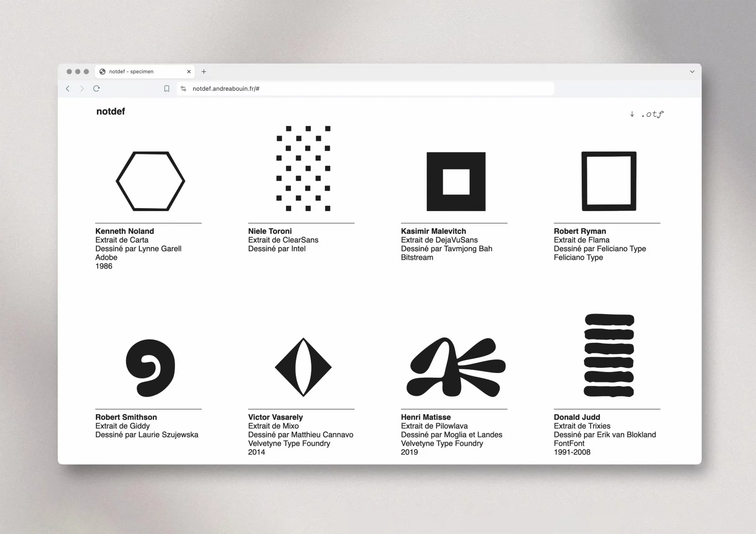This screenshot has width=756, height=534.
Task: Click the filled square Kasimir Malevitch glyph
Action: [x=456, y=182]
